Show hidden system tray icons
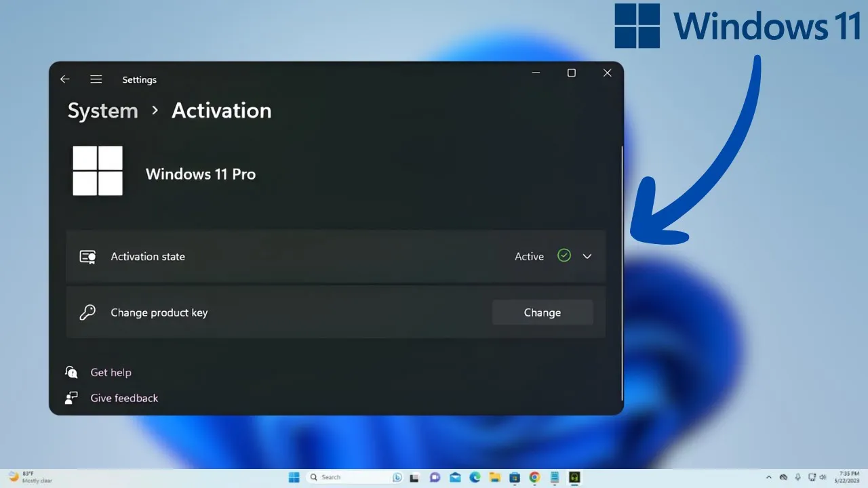868x488 pixels. click(x=769, y=477)
